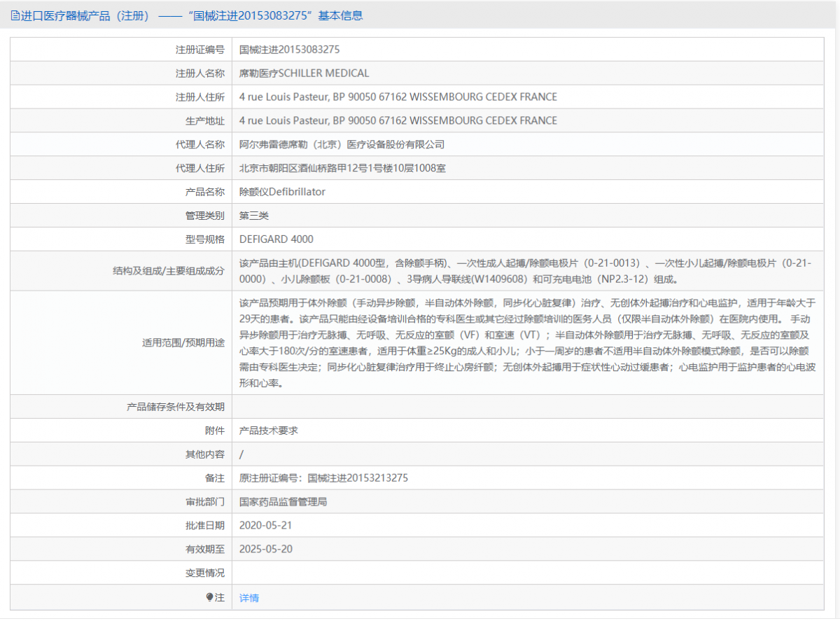Select the slash value in the 其他内容 row
840x621 pixels.
pos(241,455)
